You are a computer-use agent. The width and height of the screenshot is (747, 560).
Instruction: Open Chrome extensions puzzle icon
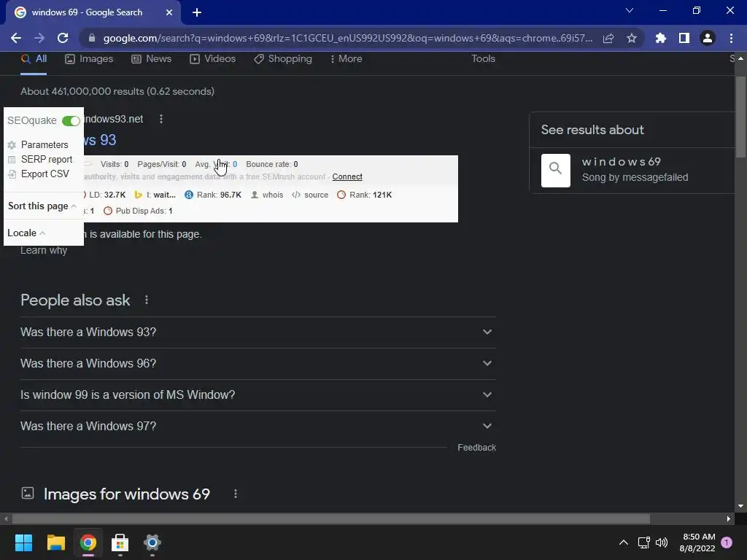point(661,38)
